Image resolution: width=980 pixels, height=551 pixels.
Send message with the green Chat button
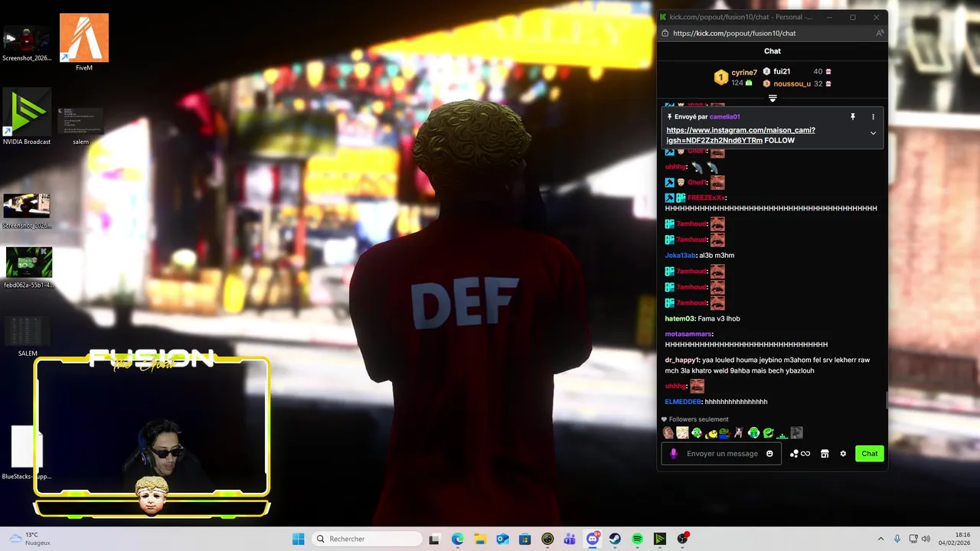coord(870,454)
